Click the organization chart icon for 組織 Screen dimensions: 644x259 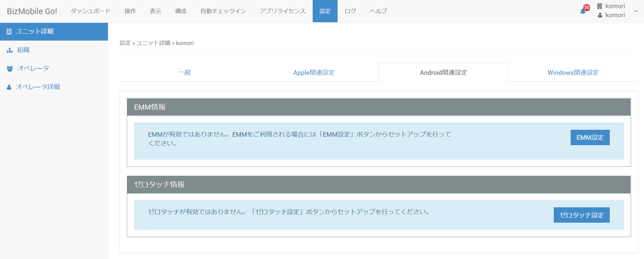10,50
